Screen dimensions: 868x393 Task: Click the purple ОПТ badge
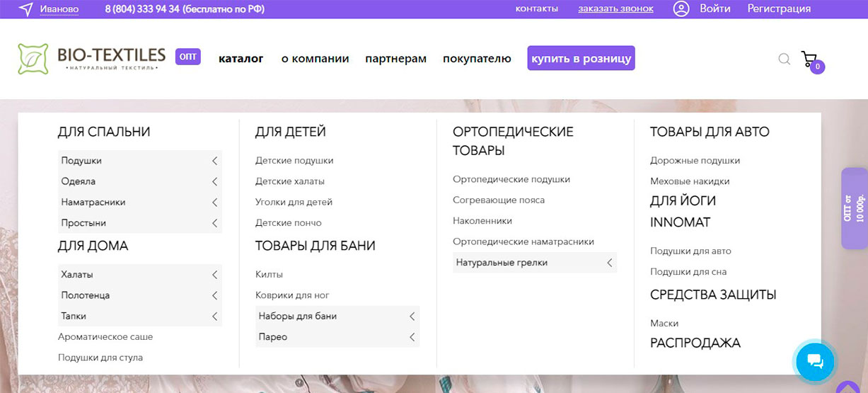point(187,57)
